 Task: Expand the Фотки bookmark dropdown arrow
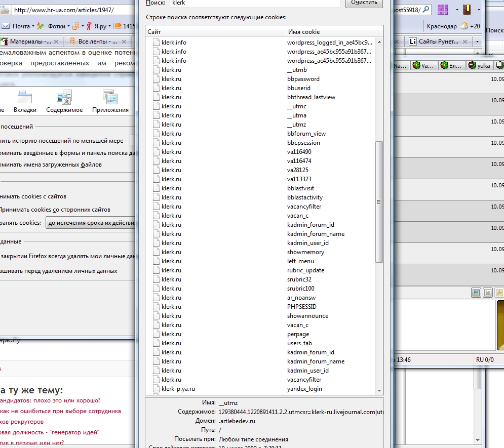(68, 26)
